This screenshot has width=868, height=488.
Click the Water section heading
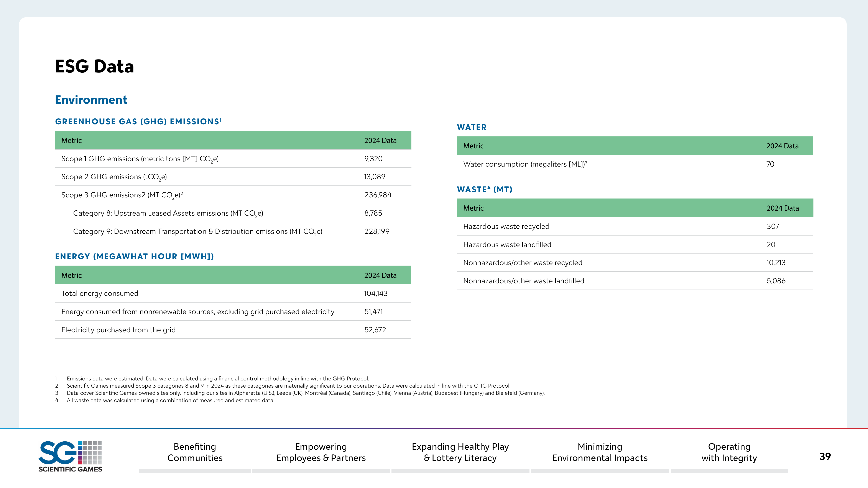tap(472, 127)
